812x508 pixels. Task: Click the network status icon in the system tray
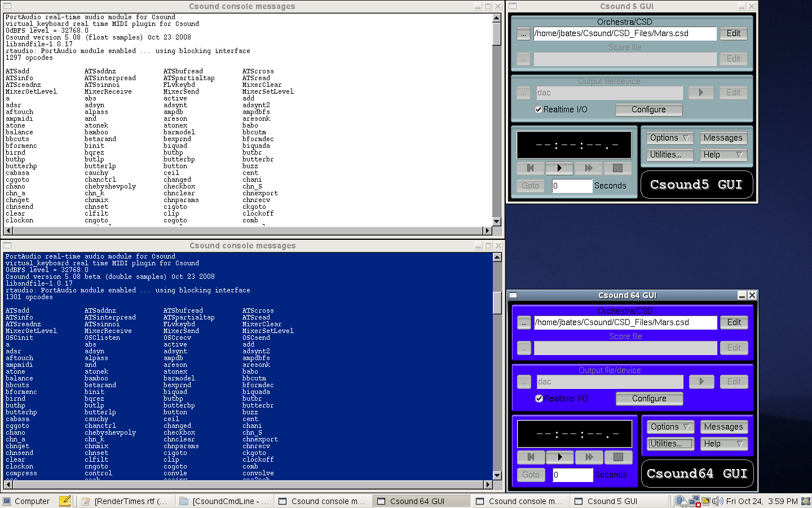(694, 501)
